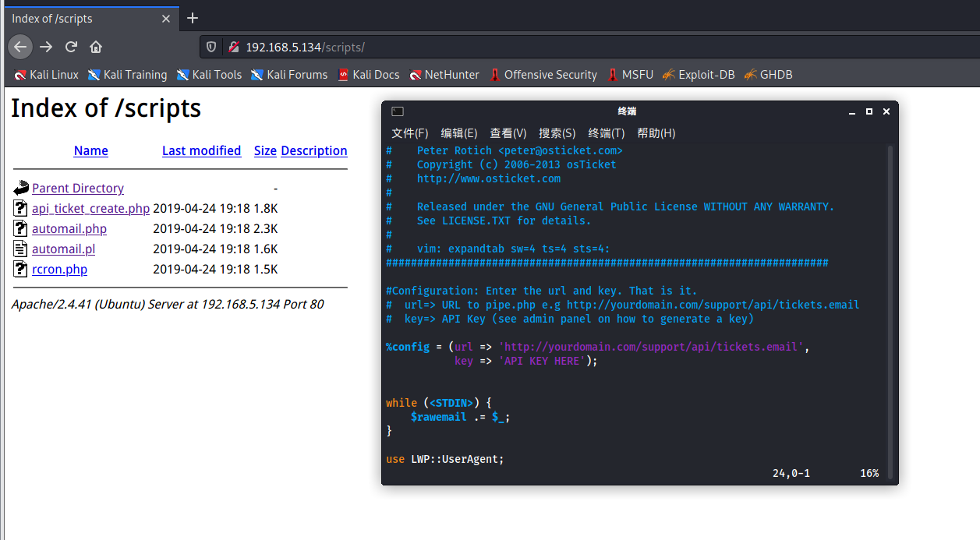Image resolution: width=980 pixels, height=540 pixels.
Task: Click 1.8K size of api_ticket_create.php
Action: coord(265,208)
